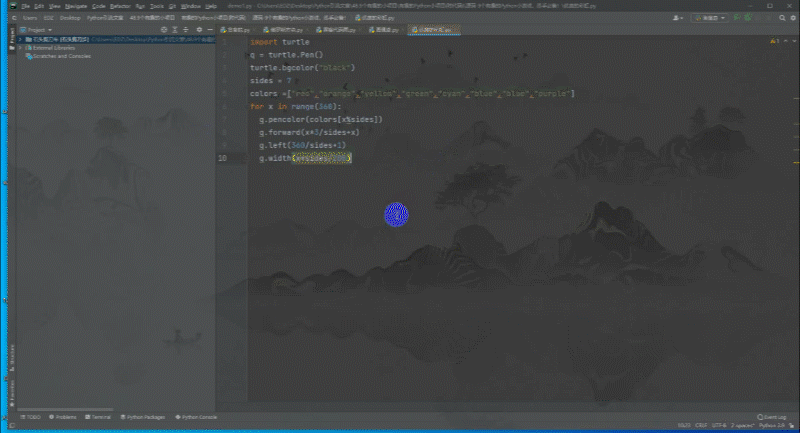800x433 pixels.
Task: Open the Terminal tool window
Action: pos(98,417)
